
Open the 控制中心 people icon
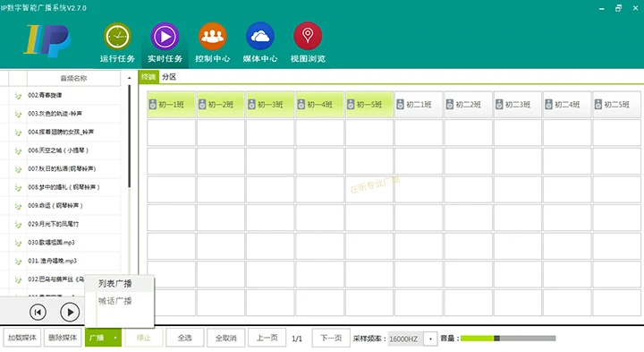pyautogui.click(x=212, y=37)
